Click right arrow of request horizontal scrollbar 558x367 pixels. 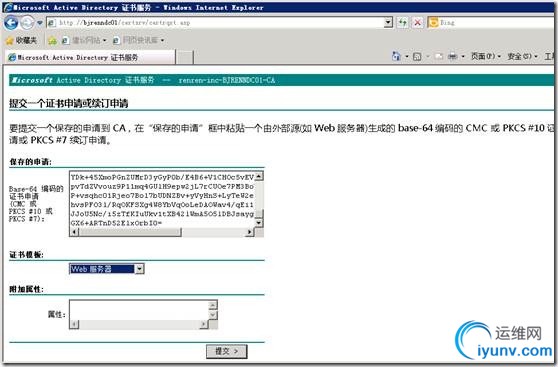click(249, 232)
